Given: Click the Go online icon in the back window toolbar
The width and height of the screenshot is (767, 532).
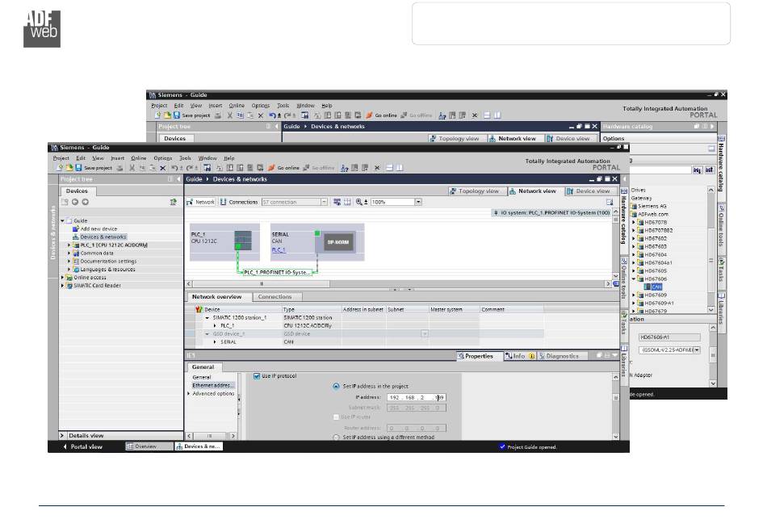Looking at the screenshot, I should click(369, 115).
